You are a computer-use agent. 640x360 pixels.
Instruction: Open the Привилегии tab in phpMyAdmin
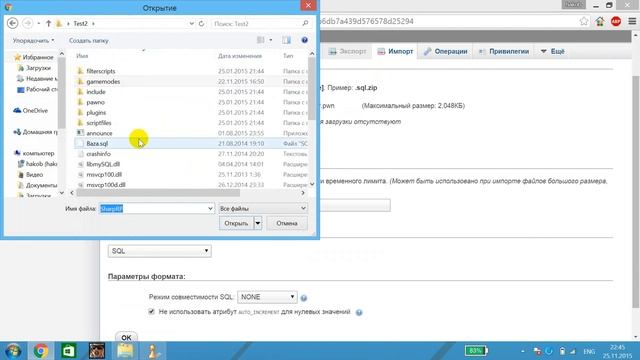tap(503, 51)
